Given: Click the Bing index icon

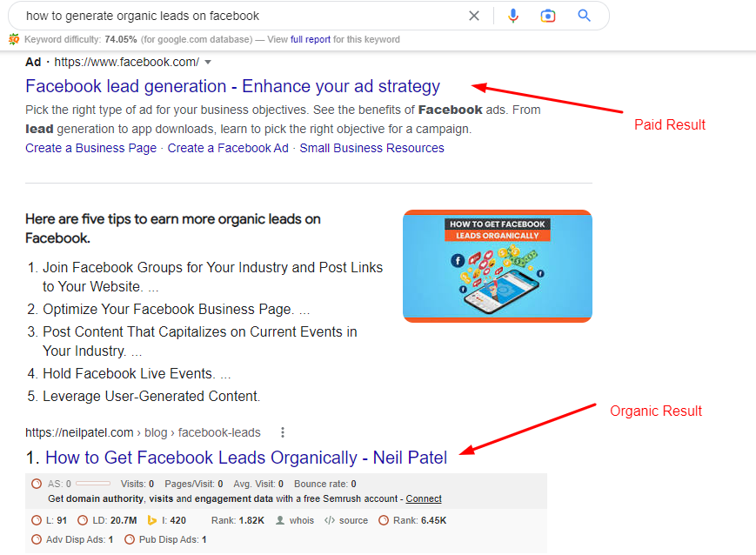Looking at the screenshot, I should point(151,520).
